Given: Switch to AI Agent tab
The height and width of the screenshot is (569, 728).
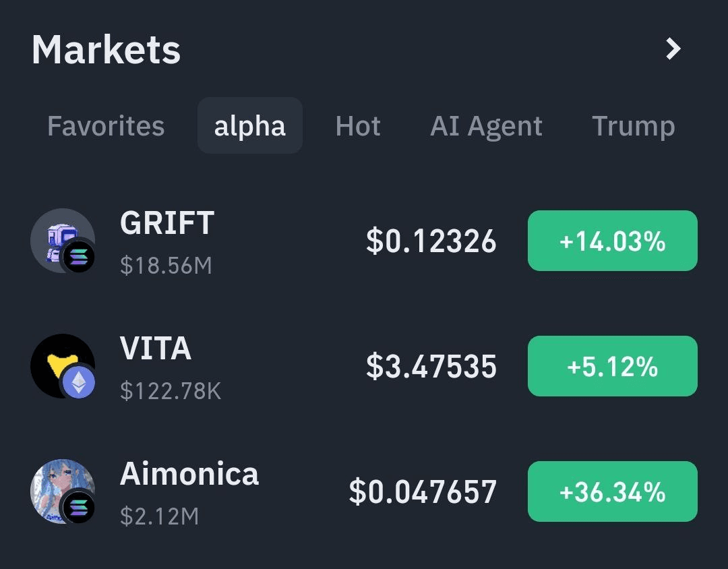Looking at the screenshot, I should [486, 126].
